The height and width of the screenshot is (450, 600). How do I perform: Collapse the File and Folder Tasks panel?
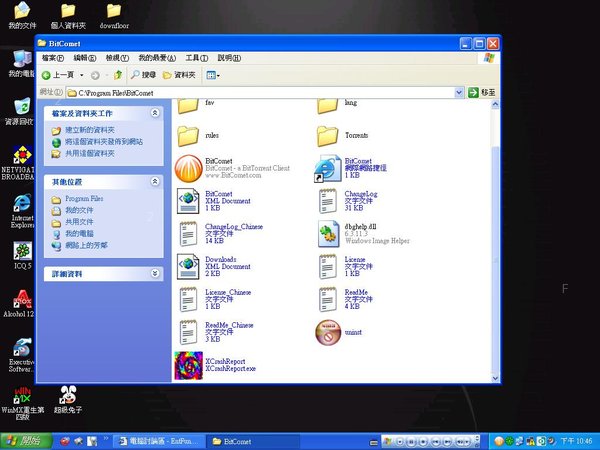click(x=155, y=113)
